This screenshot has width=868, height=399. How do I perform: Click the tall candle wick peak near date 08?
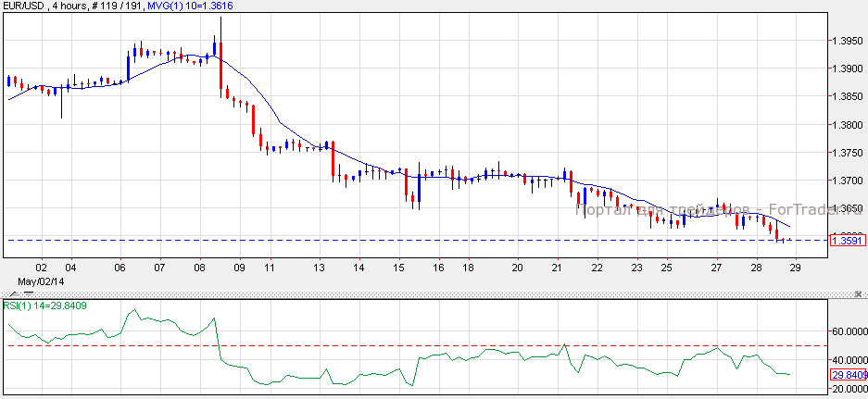point(220,20)
